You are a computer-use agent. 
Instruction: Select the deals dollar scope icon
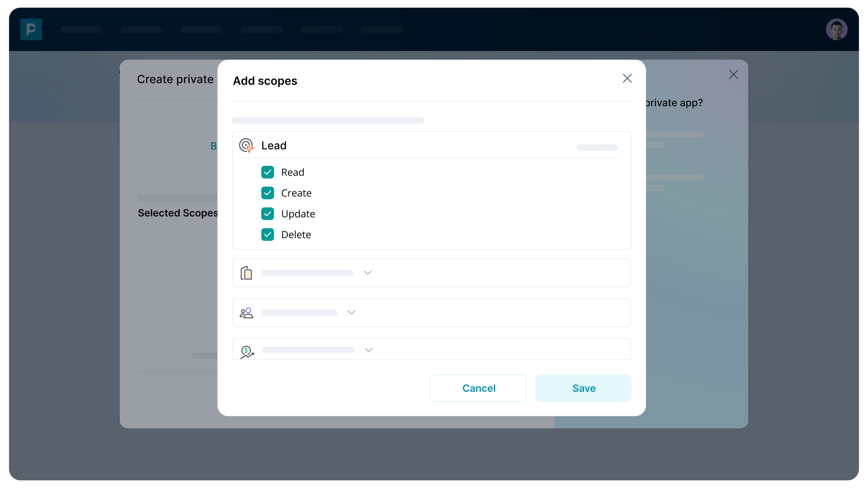[x=246, y=350]
